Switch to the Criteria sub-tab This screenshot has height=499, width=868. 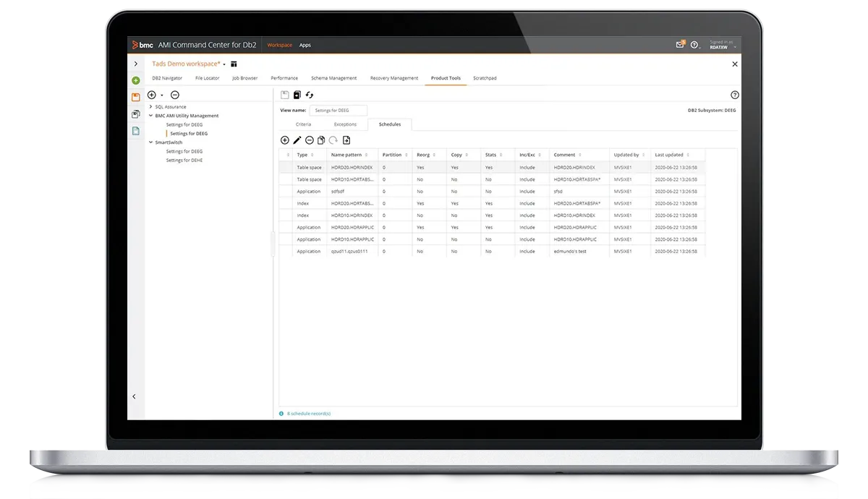[x=304, y=124]
